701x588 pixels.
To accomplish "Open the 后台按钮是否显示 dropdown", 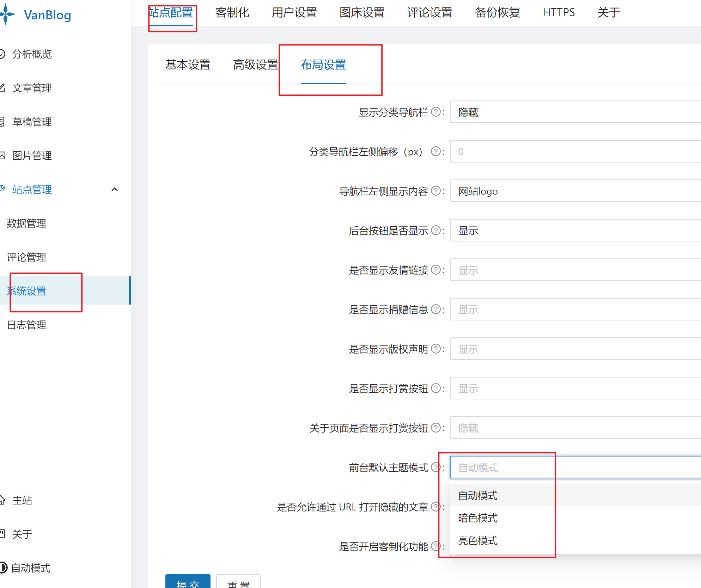I will click(x=575, y=231).
